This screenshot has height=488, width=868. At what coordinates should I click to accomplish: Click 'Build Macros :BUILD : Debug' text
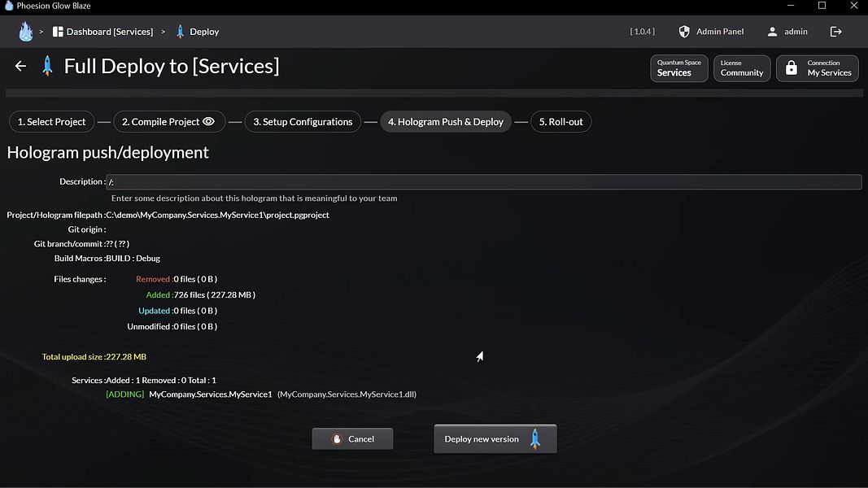107,259
